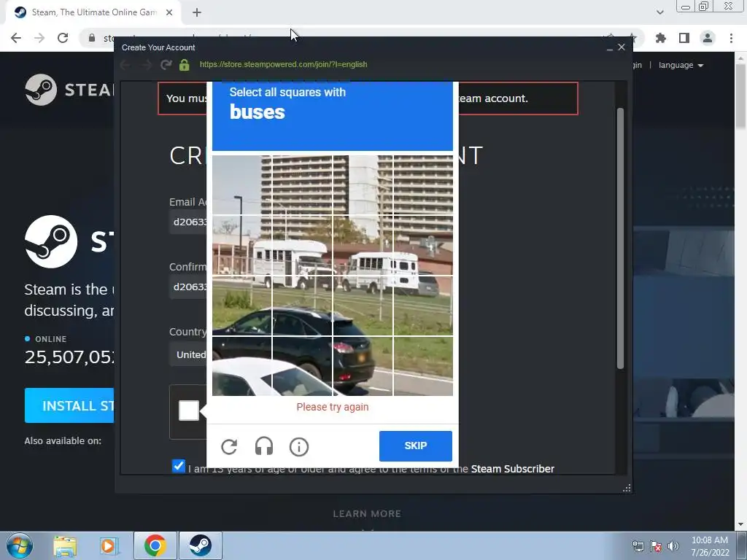Viewport: 747px width, 560px height.
Task: Open Chrome taskbar icon
Action: (x=155, y=545)
